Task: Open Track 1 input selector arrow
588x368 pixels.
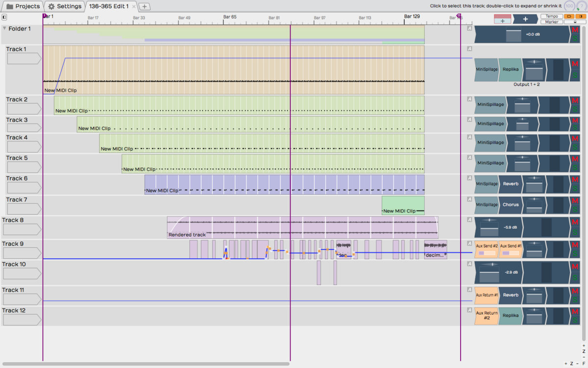Action: coord(22,58)
